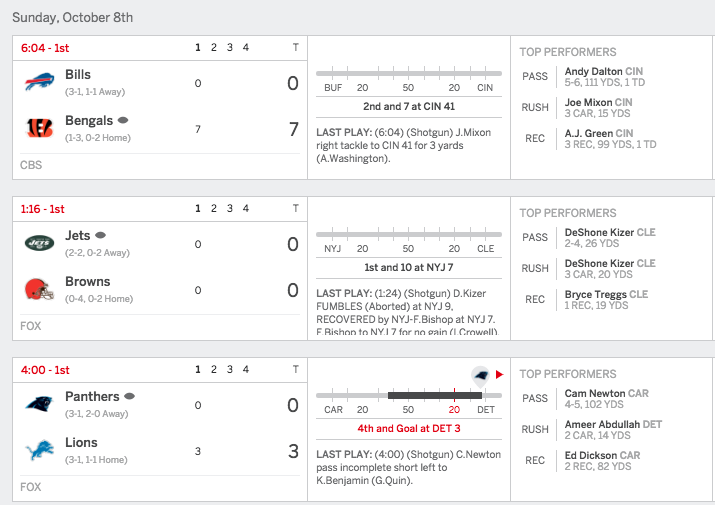This screenshot has width=715, height=505.
Task: Open the Bills team name link
Action: click(x=78, y=74)
